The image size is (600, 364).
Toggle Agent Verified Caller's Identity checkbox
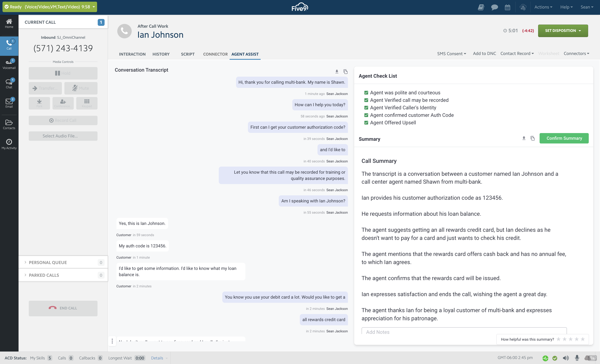(x=366, y=108)
